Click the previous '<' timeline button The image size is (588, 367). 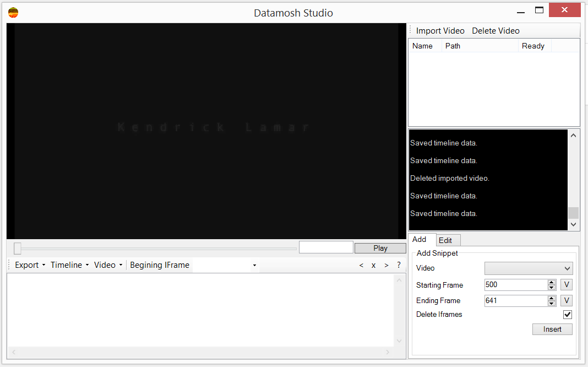click(x=361, y=265)
